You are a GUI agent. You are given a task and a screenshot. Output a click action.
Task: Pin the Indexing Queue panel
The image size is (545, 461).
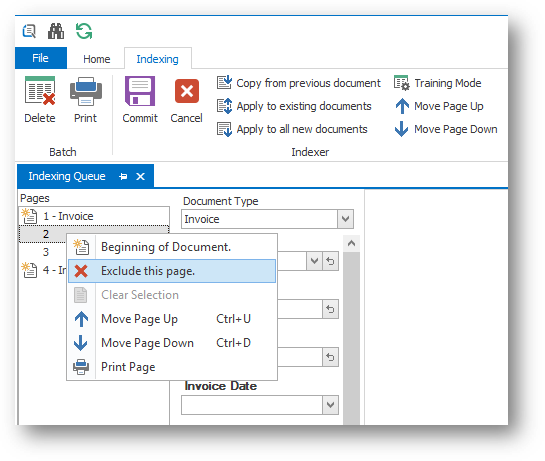point(123,177)
